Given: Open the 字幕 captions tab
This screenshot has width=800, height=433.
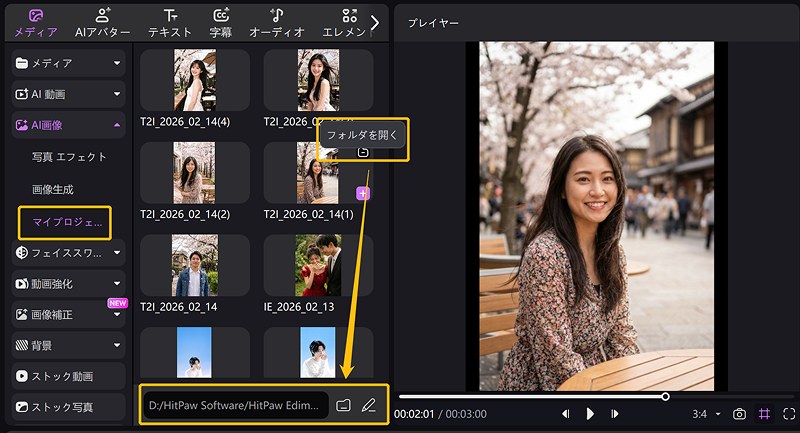Looking at the screenshot, I should click(221, 22).
